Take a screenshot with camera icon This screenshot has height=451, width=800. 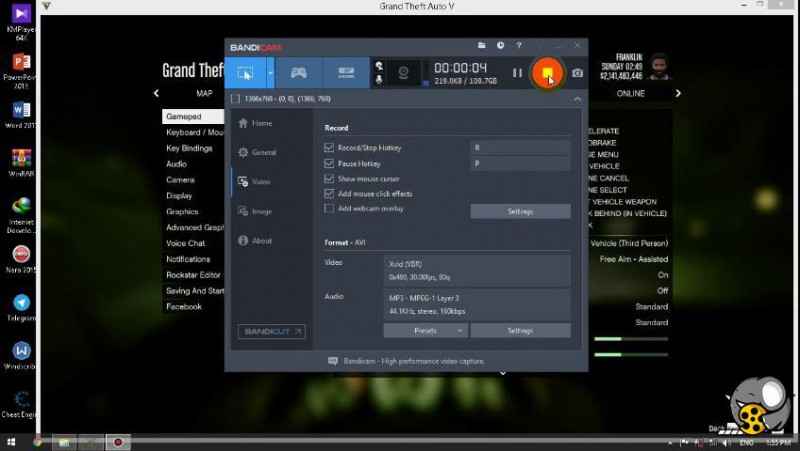point(577,73)
